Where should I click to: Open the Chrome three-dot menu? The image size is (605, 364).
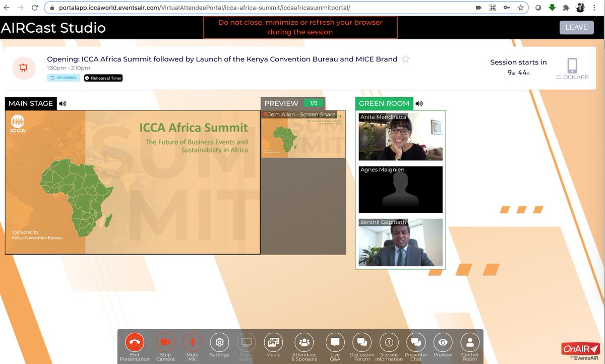click(x=595, y=8)
